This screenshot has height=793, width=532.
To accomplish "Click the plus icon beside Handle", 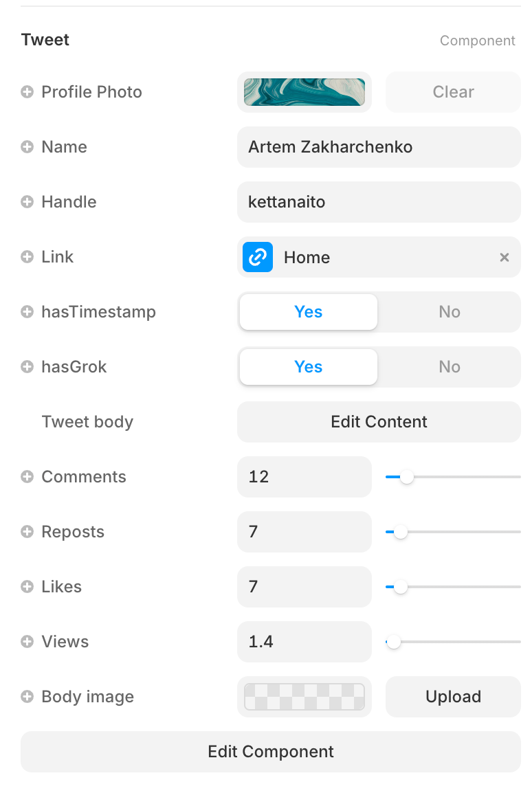I will [28, 201].
